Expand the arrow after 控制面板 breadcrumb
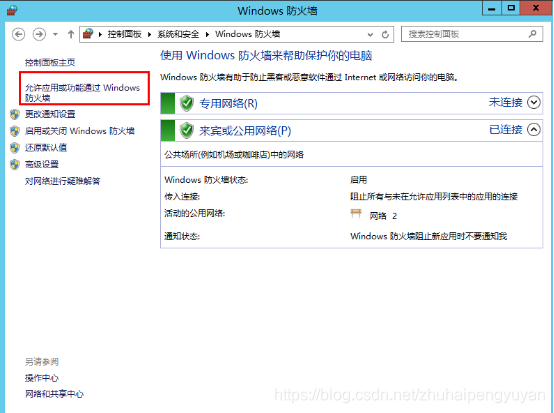The height and width of the screenshot is (413, 554). [x=149, y=34]
